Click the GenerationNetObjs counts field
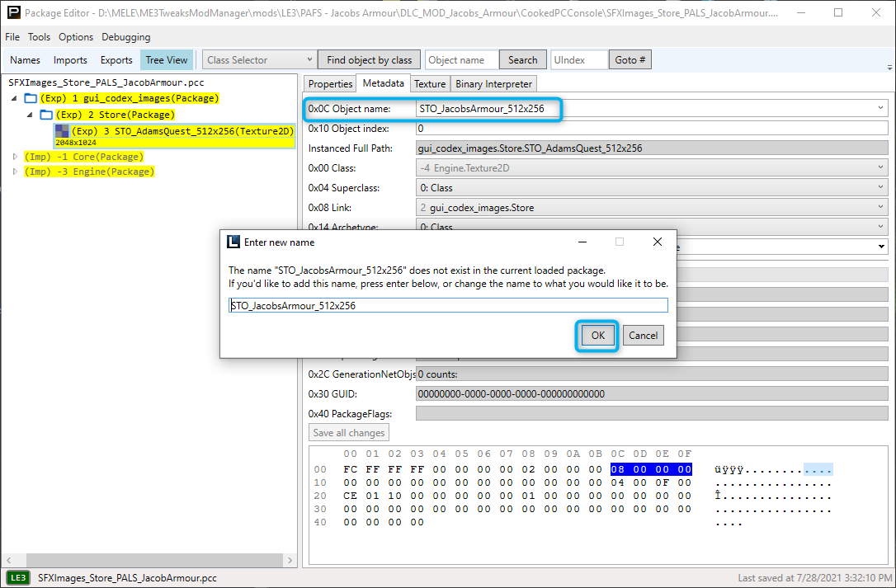 pyautogui.click(x=652, y=374)
